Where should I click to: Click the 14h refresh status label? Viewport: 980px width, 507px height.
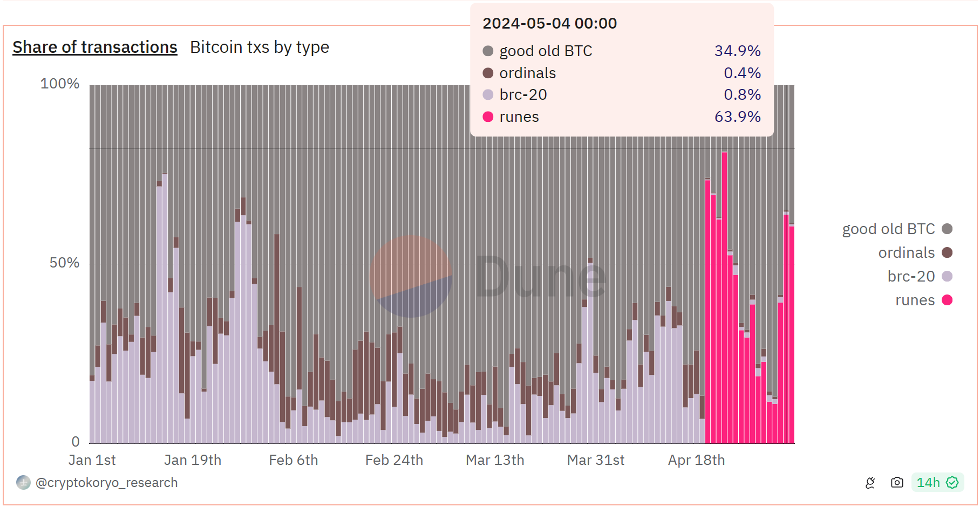[928, 483]
